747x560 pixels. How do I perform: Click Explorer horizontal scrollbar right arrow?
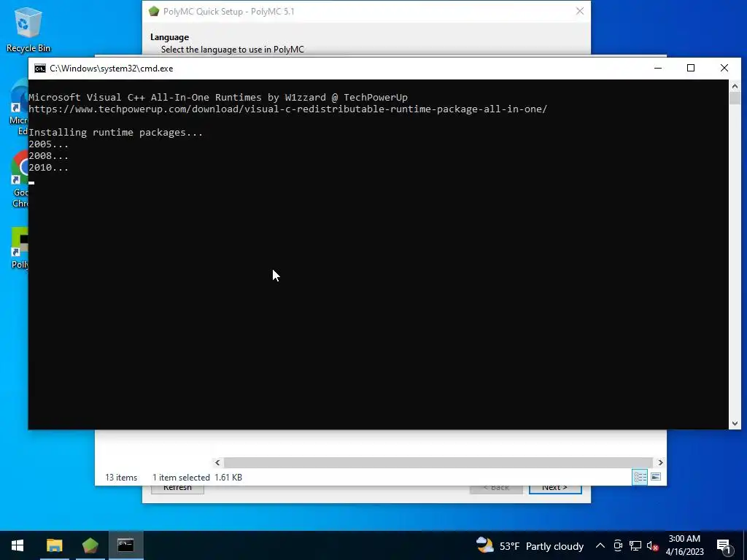(660, 462)
